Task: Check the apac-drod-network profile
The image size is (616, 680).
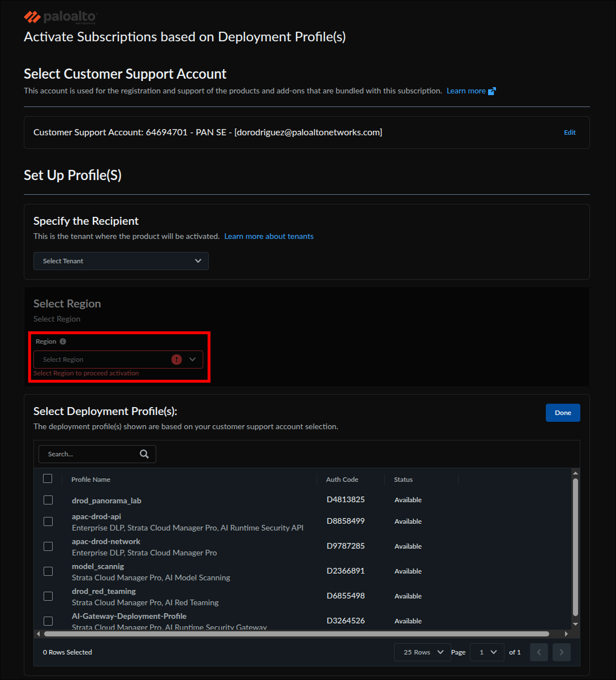Action: [48, 546]
